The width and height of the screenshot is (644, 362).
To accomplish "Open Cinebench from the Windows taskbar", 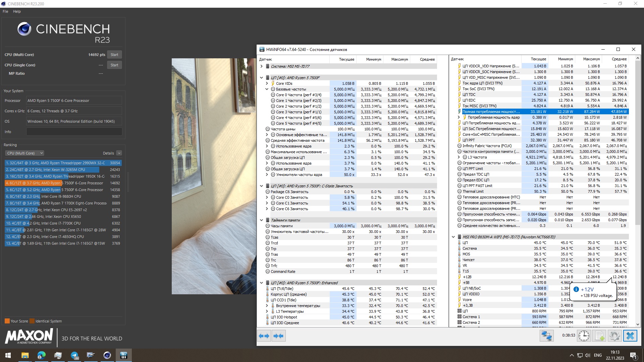I will [x=107, y=355].
